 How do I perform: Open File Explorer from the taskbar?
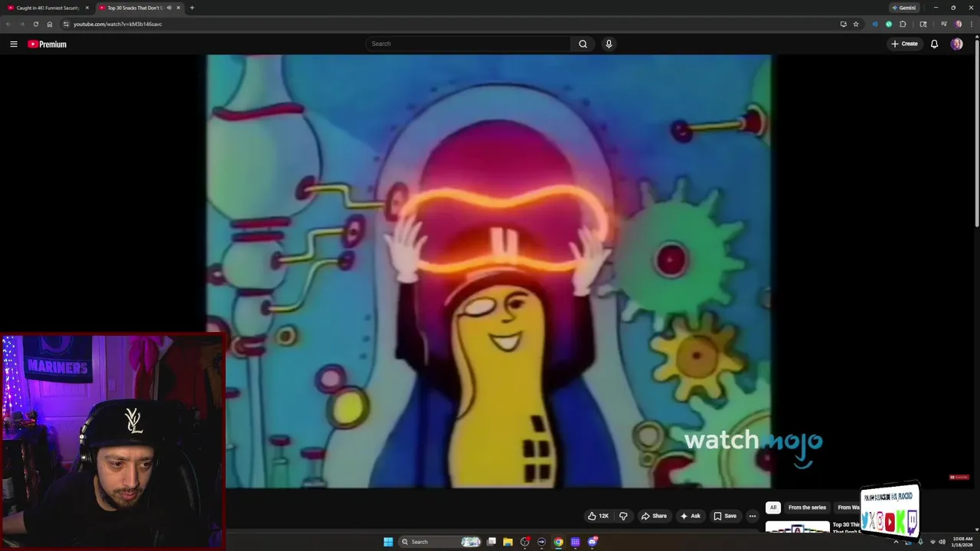tap(508, 542)
